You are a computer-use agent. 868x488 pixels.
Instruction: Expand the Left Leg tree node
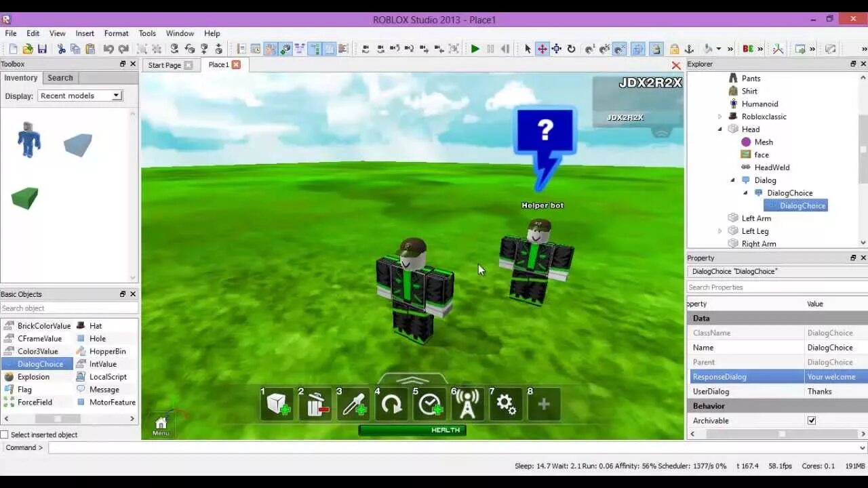pos(720,231)
